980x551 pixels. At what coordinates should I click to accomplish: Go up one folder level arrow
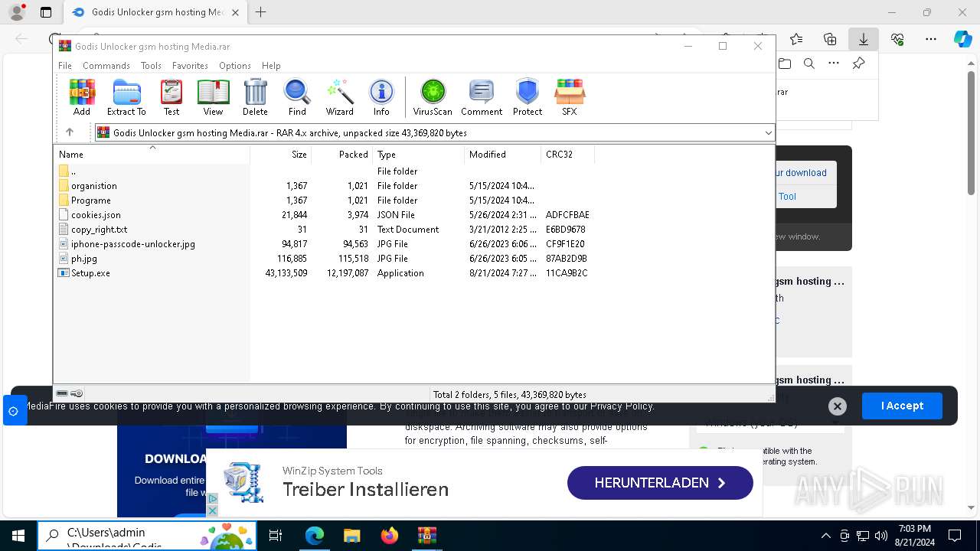point(70,132)
